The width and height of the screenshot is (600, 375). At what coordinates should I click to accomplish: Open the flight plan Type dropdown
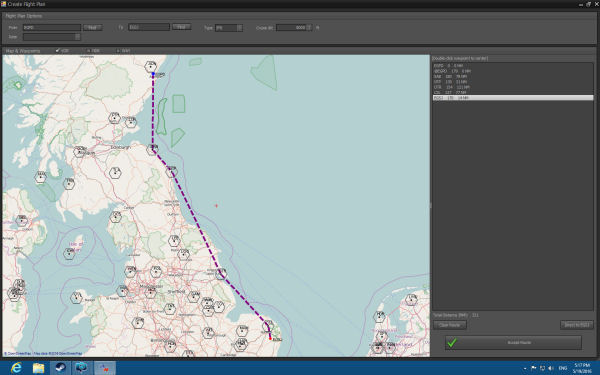pos(229,28)
